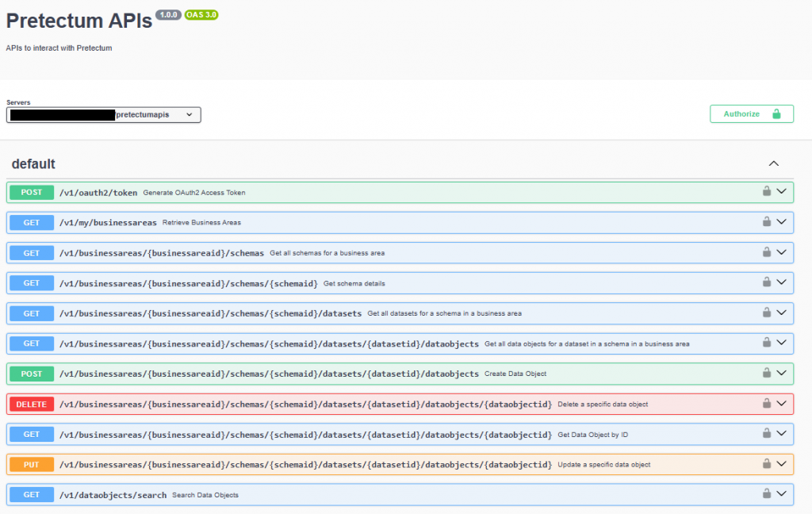Click 'Get all schemas for a business area' text
812x514 pixels.
point(327,253)
